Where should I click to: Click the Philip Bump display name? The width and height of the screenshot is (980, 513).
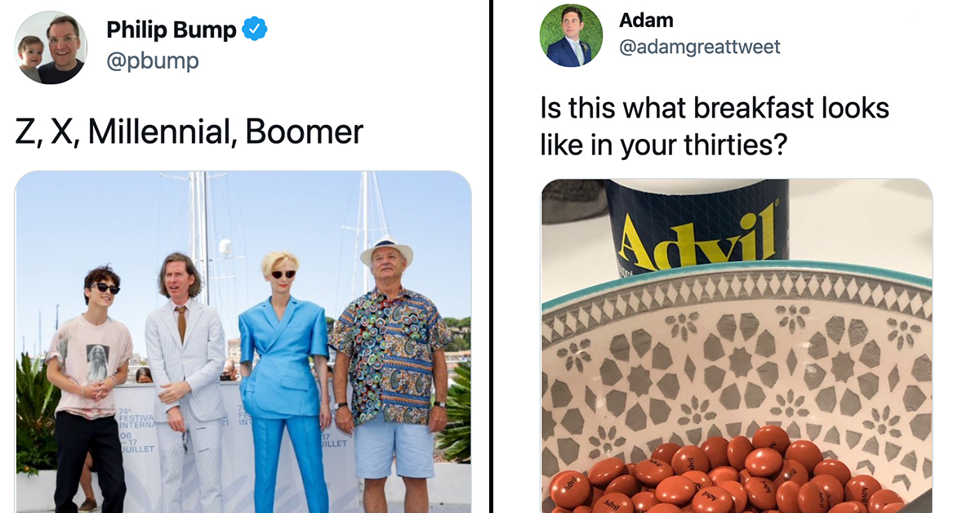(x=171, y=31)
